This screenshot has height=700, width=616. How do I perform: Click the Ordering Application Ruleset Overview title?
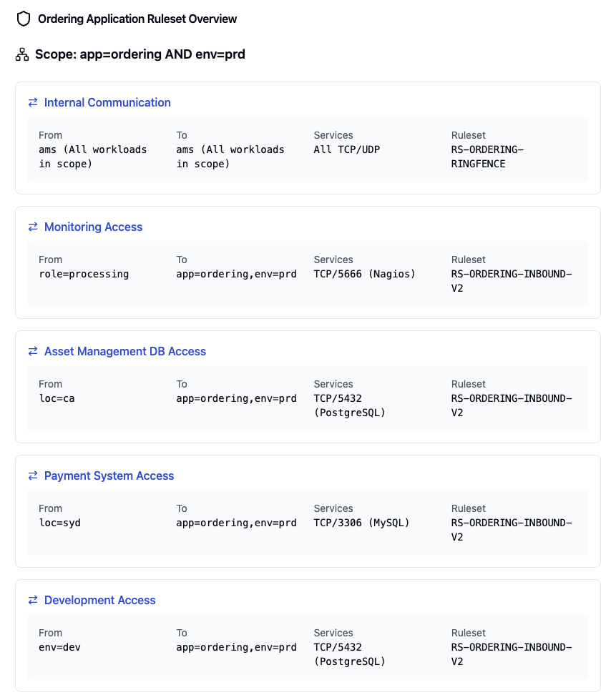(137, 19)
